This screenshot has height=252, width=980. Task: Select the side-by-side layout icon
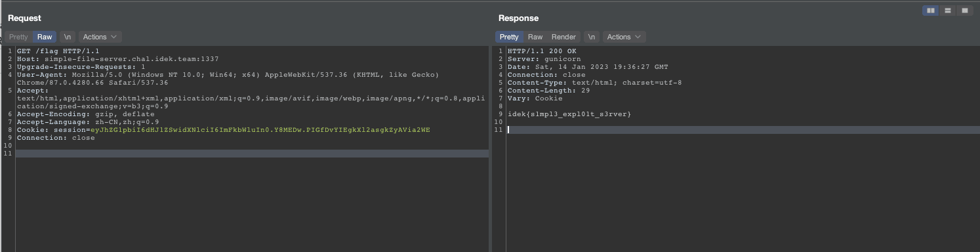tap(930, 10)
